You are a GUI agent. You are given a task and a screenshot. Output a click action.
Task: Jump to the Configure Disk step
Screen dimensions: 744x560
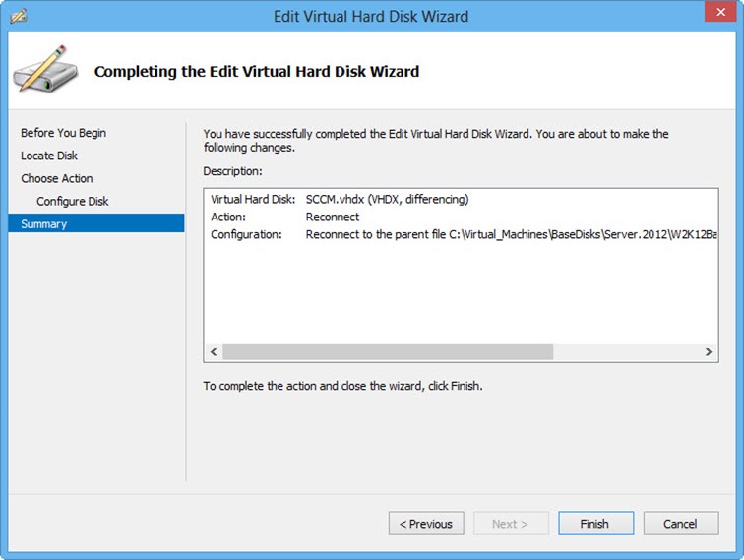pos(73,201)
